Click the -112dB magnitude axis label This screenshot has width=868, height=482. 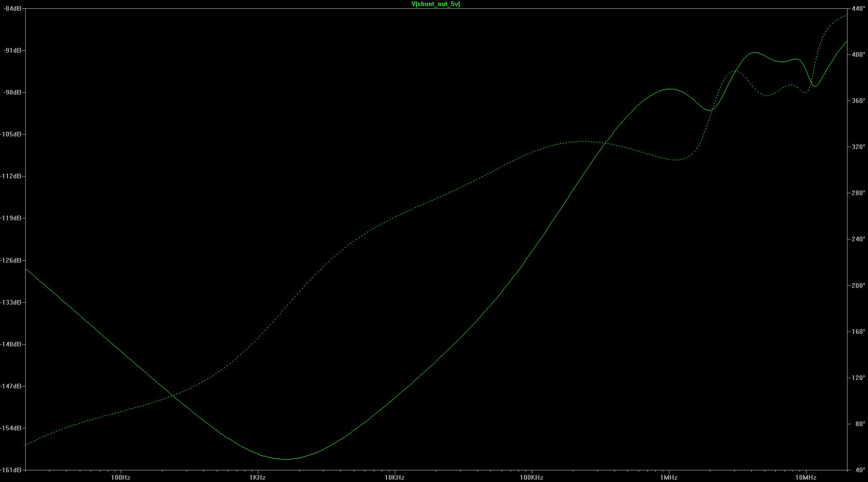click(x=11, y=176)
